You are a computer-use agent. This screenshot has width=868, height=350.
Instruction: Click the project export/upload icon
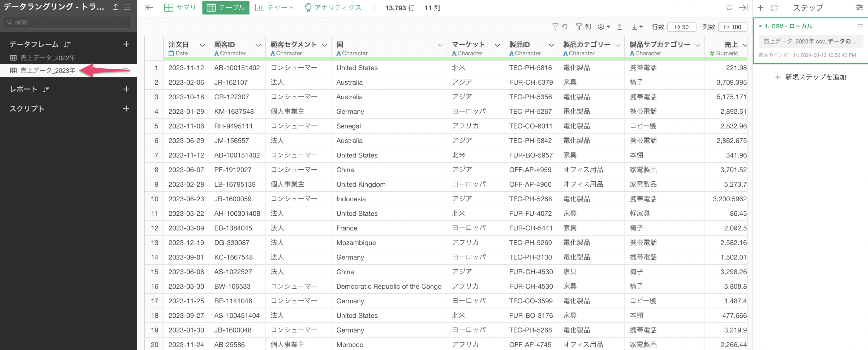click(115, 7)
